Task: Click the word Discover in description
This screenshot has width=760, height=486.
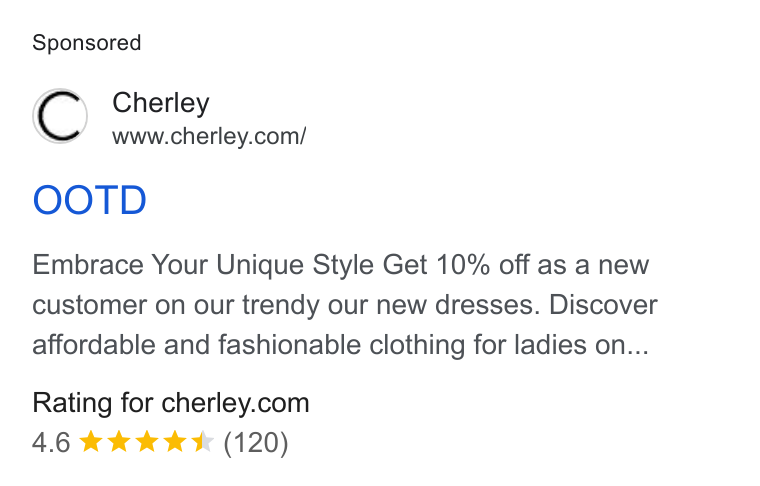Action: click(603, 305)
